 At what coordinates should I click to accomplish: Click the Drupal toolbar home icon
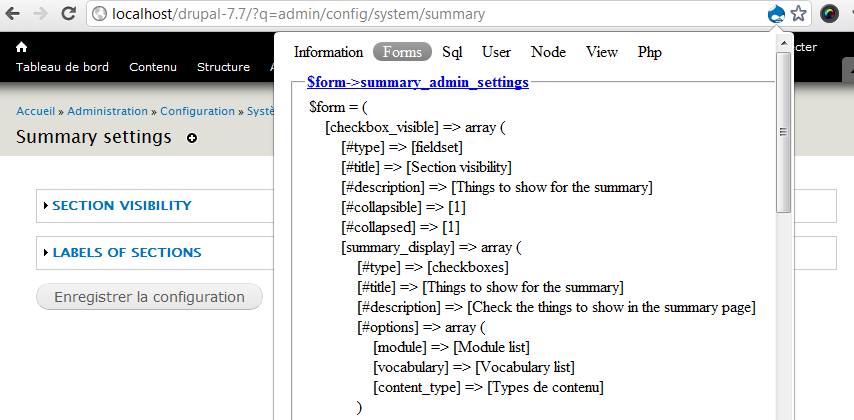tap(22, 47)
